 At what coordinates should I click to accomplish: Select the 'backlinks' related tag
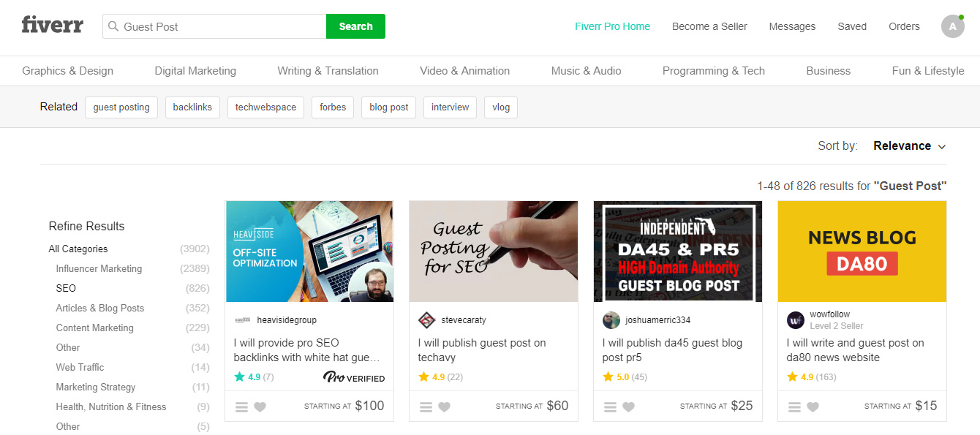coord(192,107)
